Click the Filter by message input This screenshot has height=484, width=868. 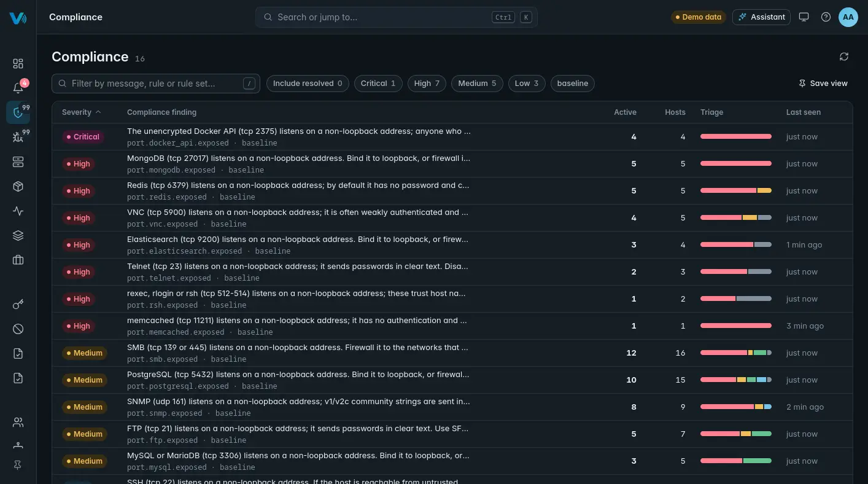point(156,84)
